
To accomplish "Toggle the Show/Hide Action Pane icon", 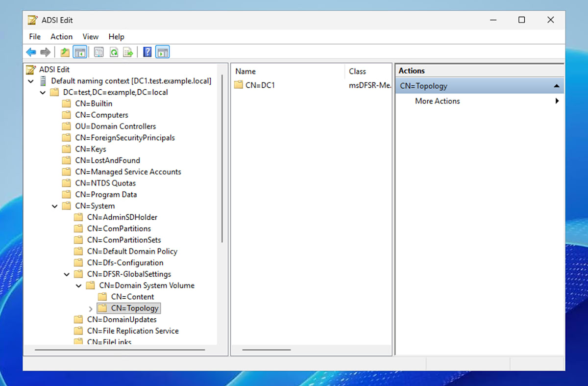I will [x=162, y=52].
